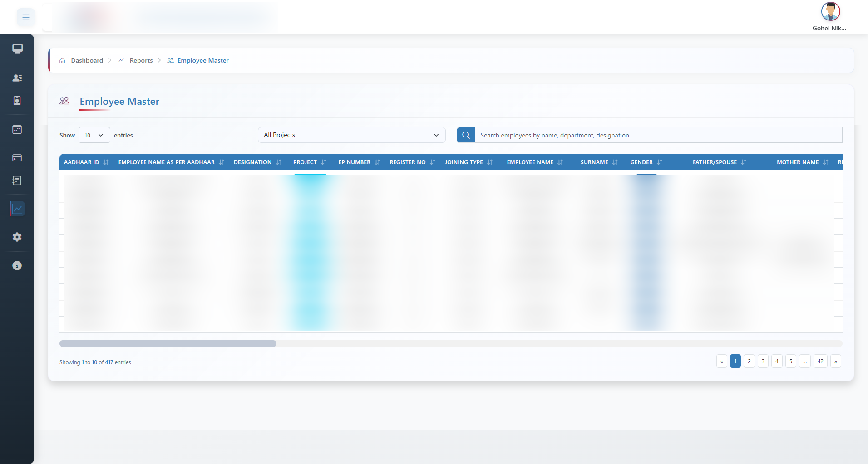This screenshot has width=868, height=464.
Task: Jump to page 42 in pagination
Action: point(820,361)
